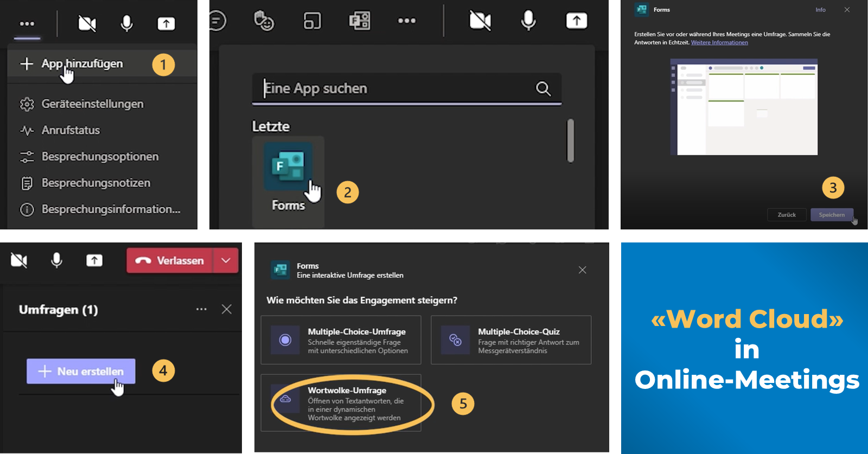The image size is (868, 454).
Task: Open the breakout rooms icon in the toolbar
Action: (312, 21)
